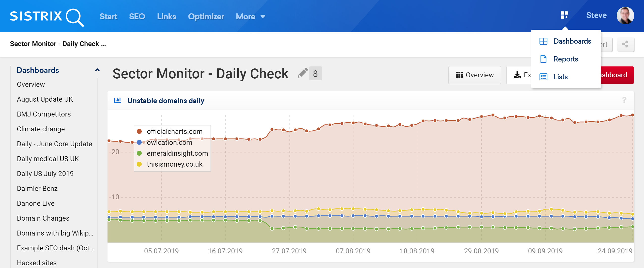
Task: Select Reports in the popup menu
Action: pyautogui.click(x=565, y=59)
